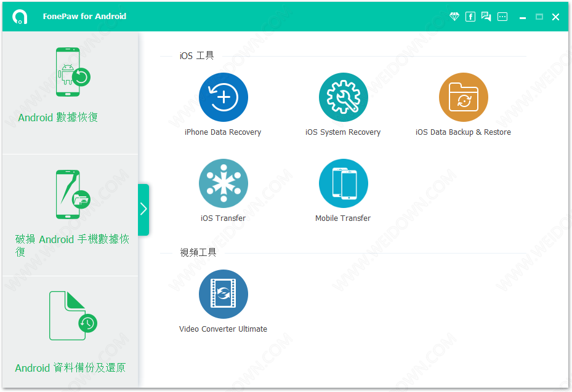Launch iOS System Recovery gear icon
The width and height of the screenshot is (572, 392).
coord(344,97)
